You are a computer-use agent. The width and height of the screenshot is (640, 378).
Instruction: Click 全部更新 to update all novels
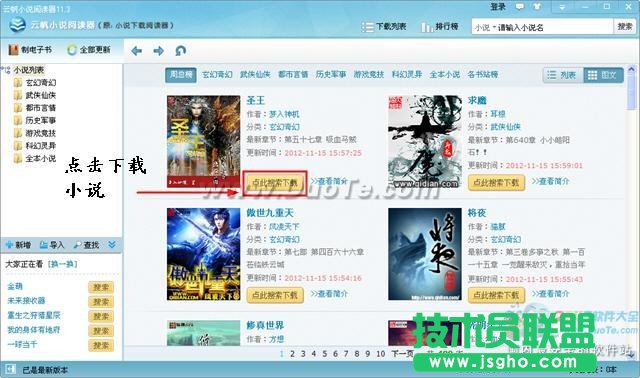point(89,49)
